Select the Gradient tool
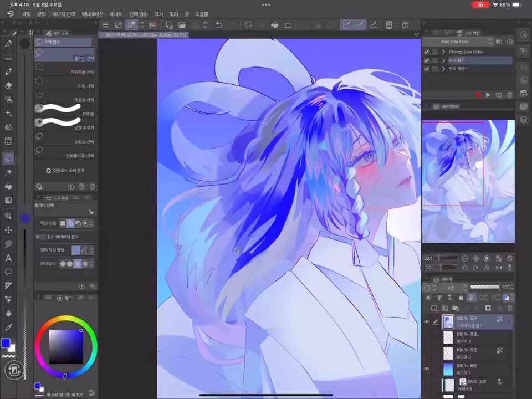 click(8, 200)
